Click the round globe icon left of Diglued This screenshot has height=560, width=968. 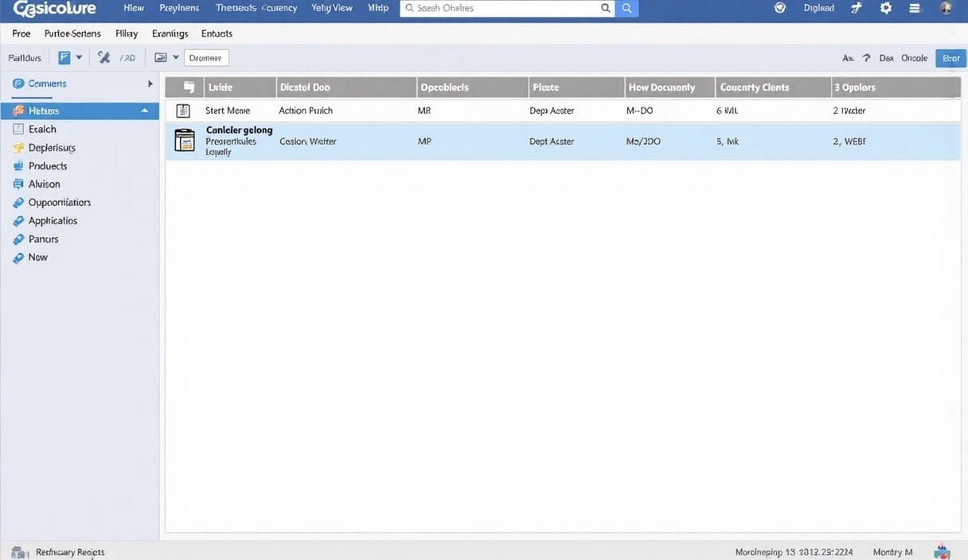pyautogui.click(x=780, y=8)
